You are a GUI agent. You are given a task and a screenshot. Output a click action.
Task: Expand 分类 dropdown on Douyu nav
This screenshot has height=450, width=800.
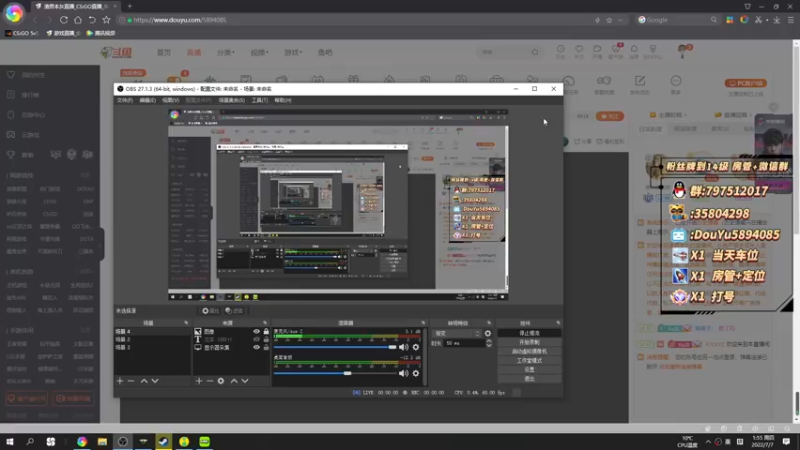click(226, 52)
